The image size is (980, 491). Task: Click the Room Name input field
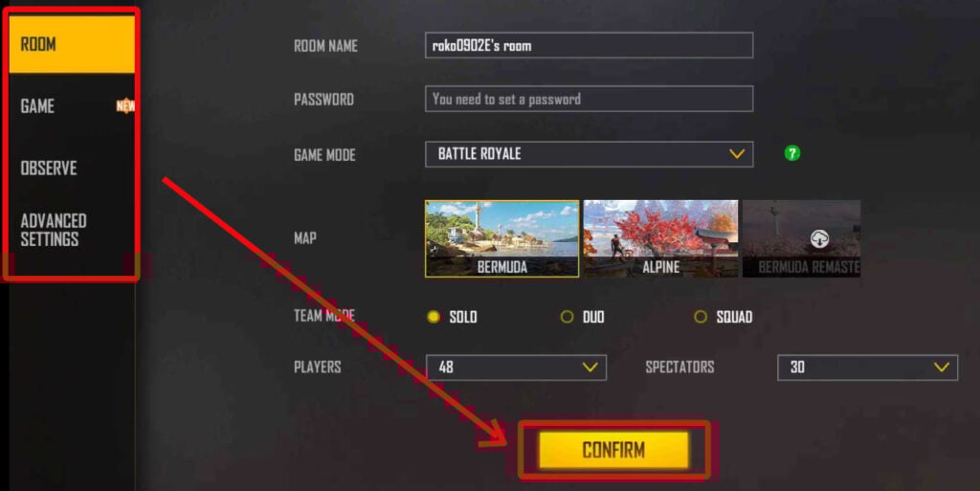pos(589,46)
